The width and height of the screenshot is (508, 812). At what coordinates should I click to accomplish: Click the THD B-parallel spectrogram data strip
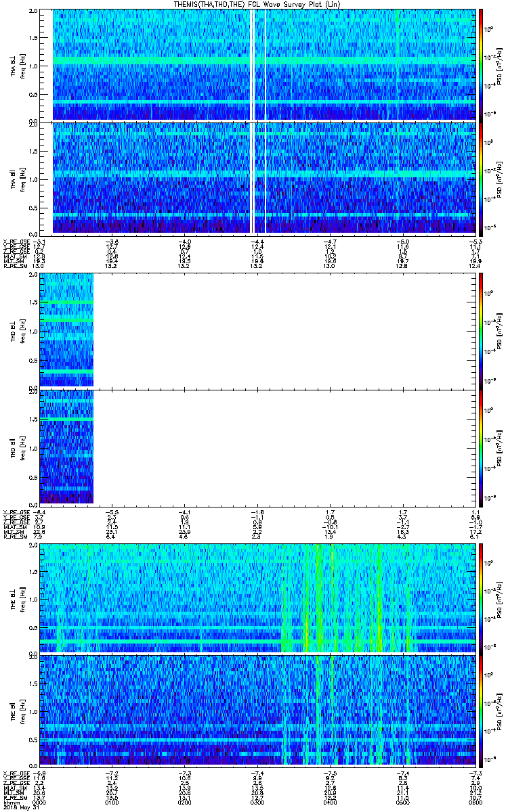click(66, 447)
